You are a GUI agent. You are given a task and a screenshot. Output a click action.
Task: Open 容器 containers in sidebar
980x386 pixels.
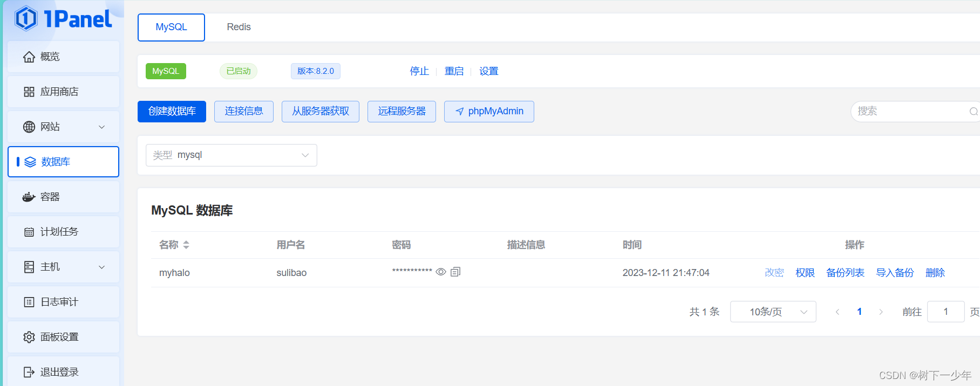coord(63,197)
